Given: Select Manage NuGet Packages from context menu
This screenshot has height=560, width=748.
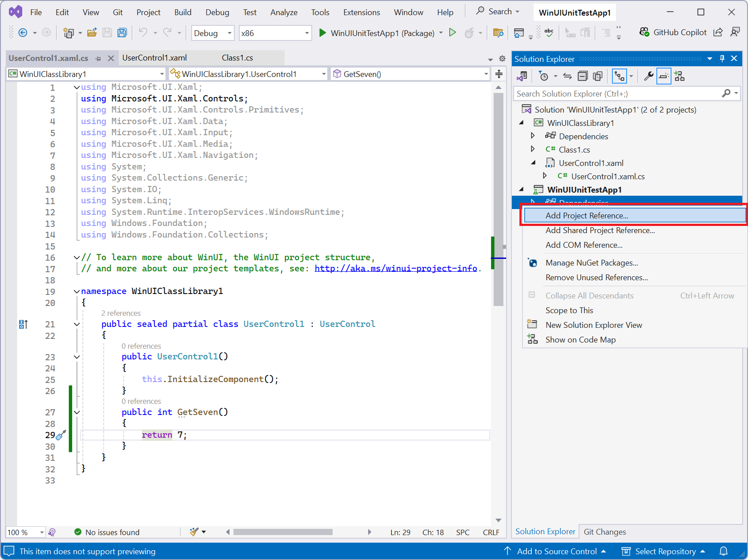Looking at the screenshot, I should 592,262.
